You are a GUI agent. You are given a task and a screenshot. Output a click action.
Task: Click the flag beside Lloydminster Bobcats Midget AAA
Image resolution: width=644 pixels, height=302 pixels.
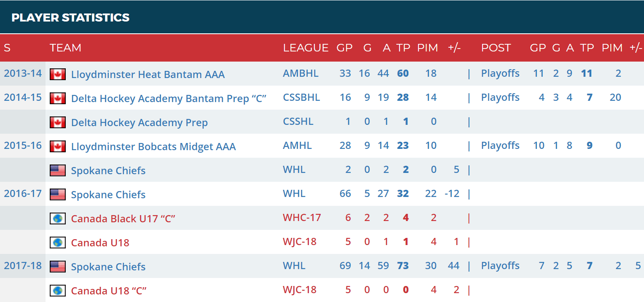click(57, 146)
